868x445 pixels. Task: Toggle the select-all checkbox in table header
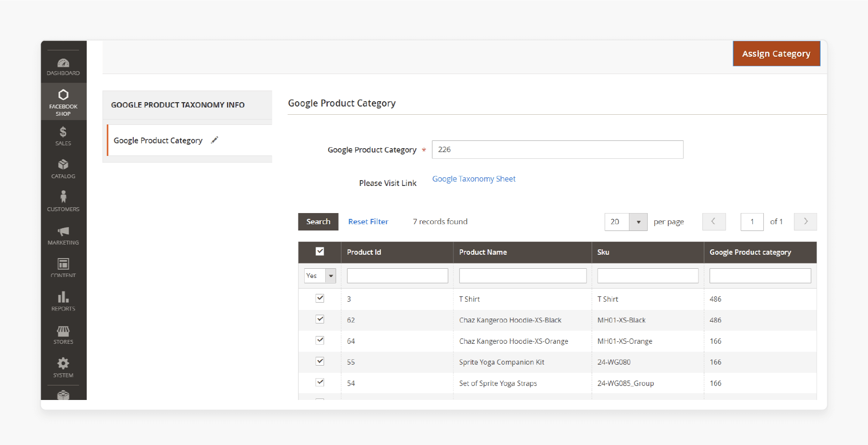320,251
